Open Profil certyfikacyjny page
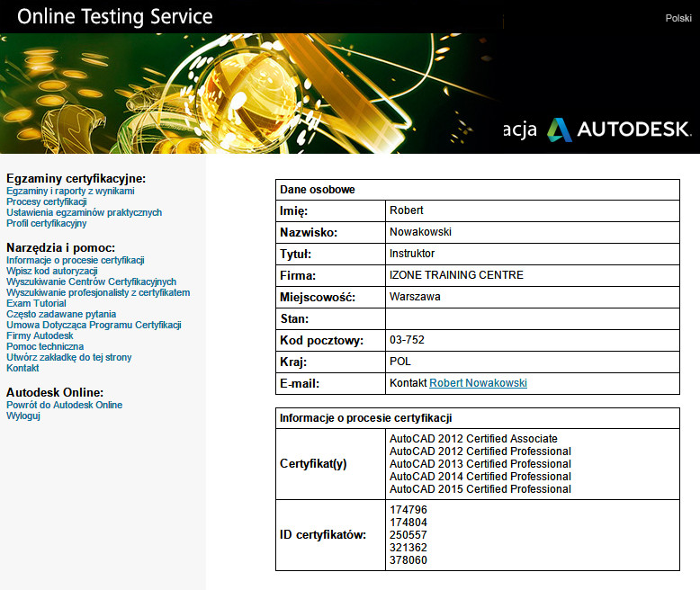 [x=47, y=223]
